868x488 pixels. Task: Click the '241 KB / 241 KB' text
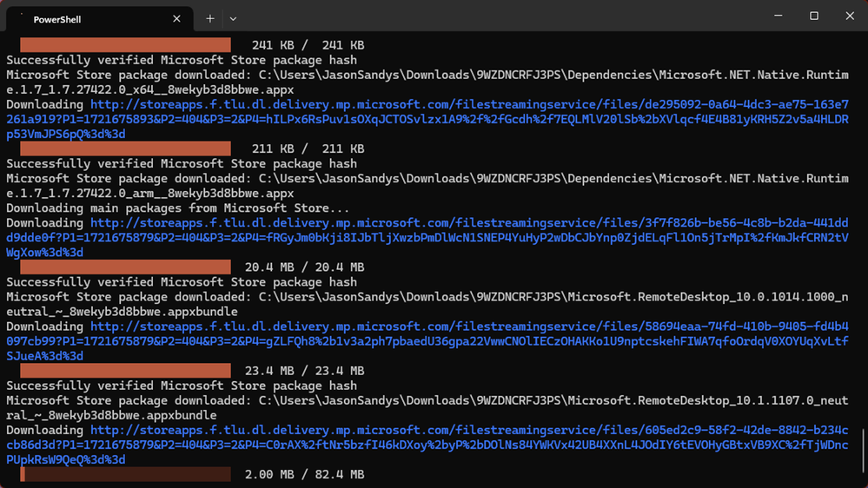(x=308, y=45)
